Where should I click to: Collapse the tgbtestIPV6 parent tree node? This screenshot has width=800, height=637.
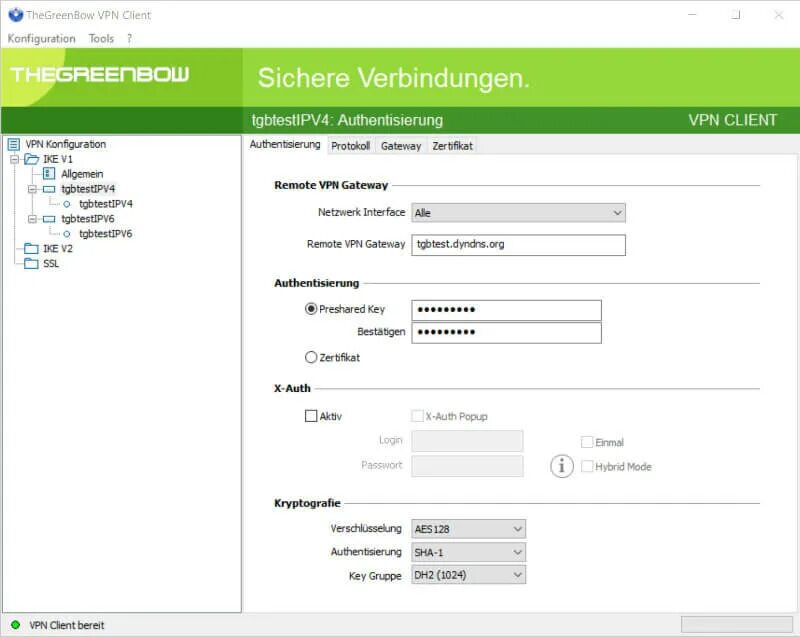(x=32, y=219)
